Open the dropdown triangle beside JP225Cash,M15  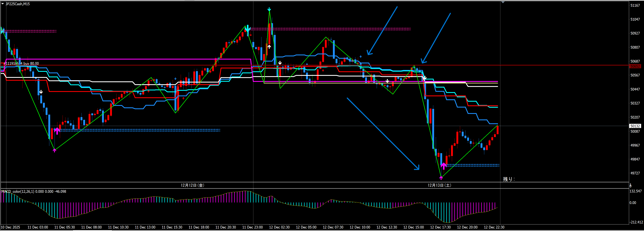3,4
